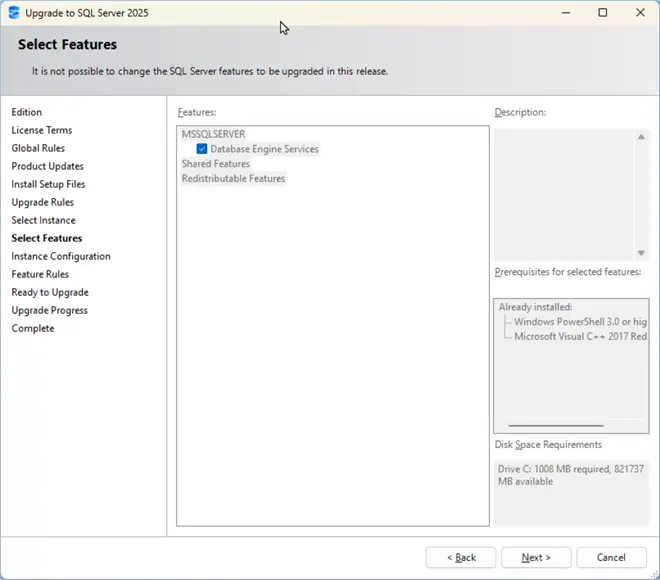Open the Select Instance step
Image resolution: width=660 pixels, height=580 pixels.
click(43, 220)
